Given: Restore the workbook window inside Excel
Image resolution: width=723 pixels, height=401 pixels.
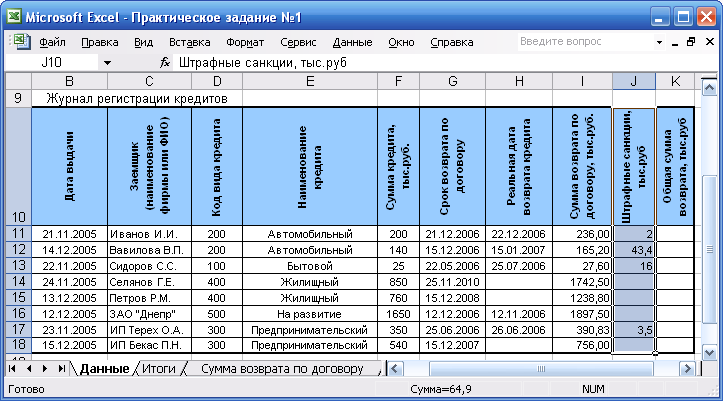Looking at the screenshot, I should 691,42.
